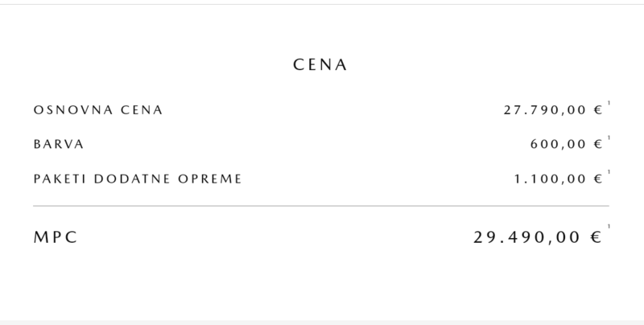
Task: Click the euro symbol in the MPC row
Action: coord(597,238)
